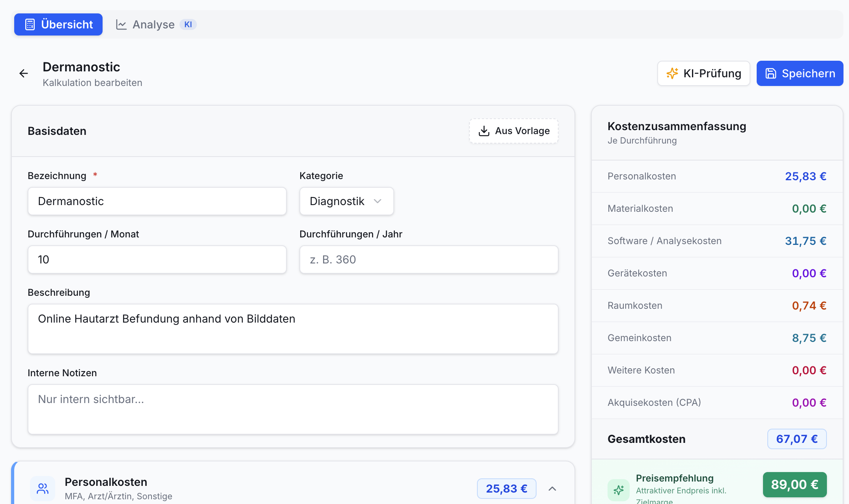Click the Durchführungen / Jahr field

(x=429, y=259)
